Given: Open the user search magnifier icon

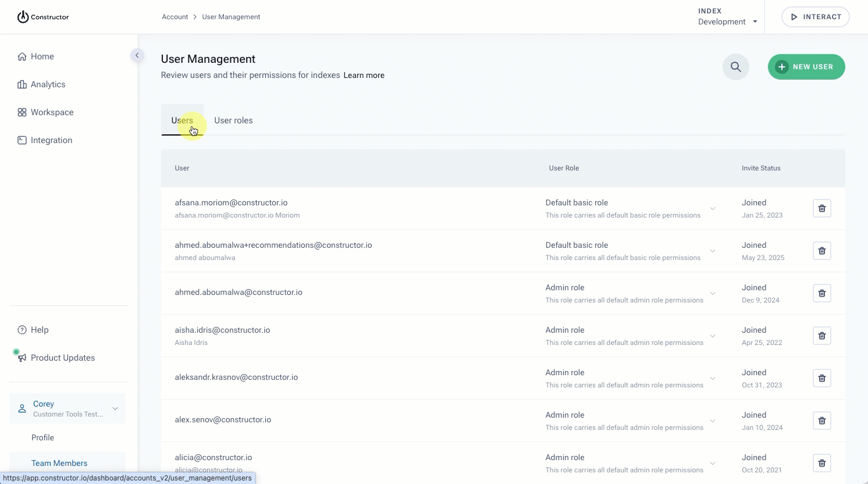Looking at the screenshot, I should (736, 67).
